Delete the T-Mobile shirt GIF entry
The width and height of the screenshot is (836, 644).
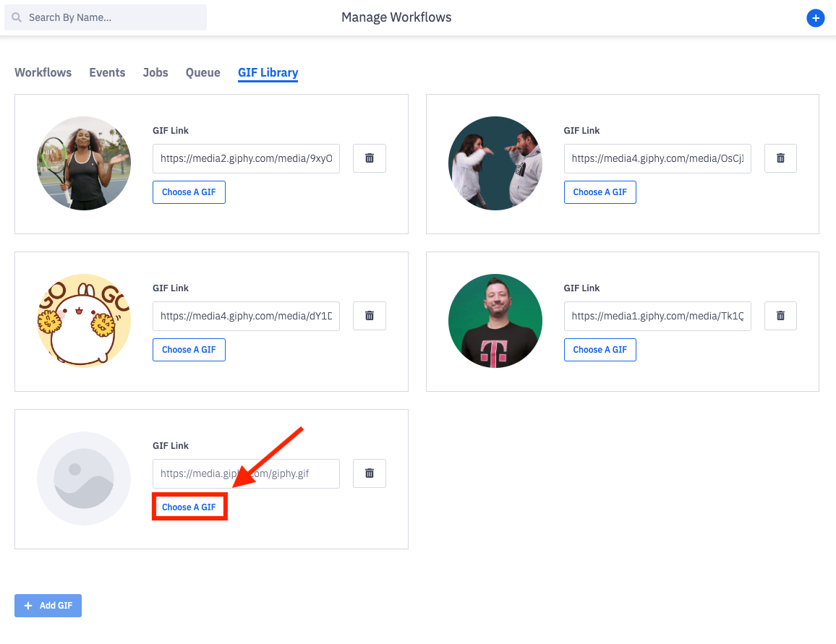point(780,316)
